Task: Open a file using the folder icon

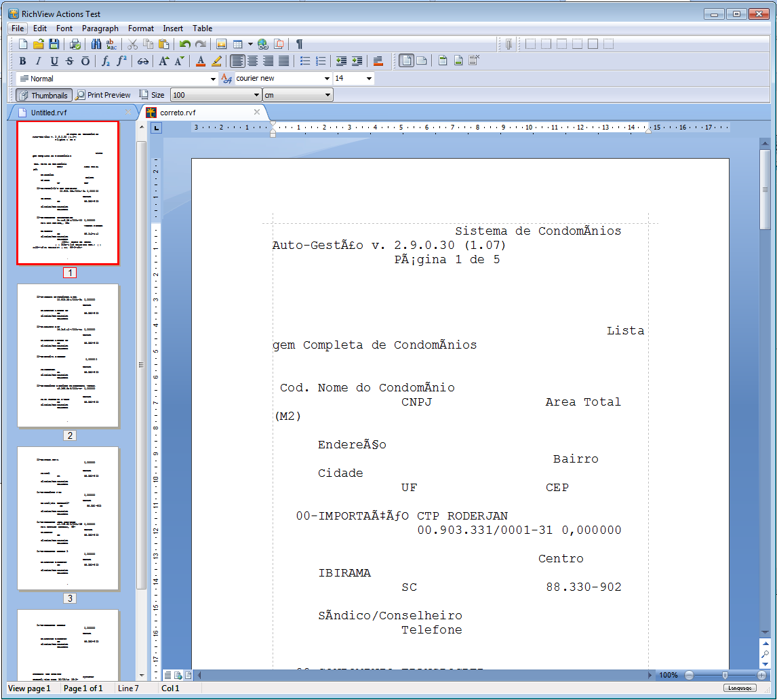Action: click(x=39, y=44)
